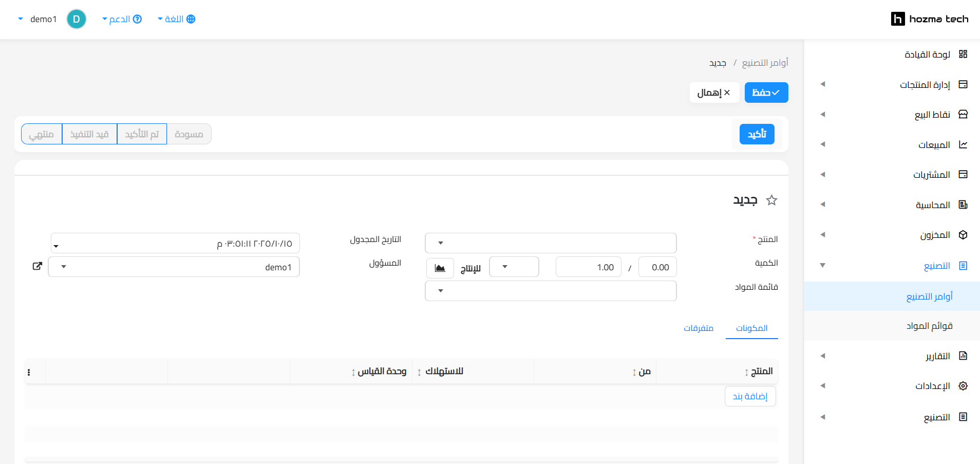980x464 pixels.
Task: Click the حفظ save button
Action: 766,92
